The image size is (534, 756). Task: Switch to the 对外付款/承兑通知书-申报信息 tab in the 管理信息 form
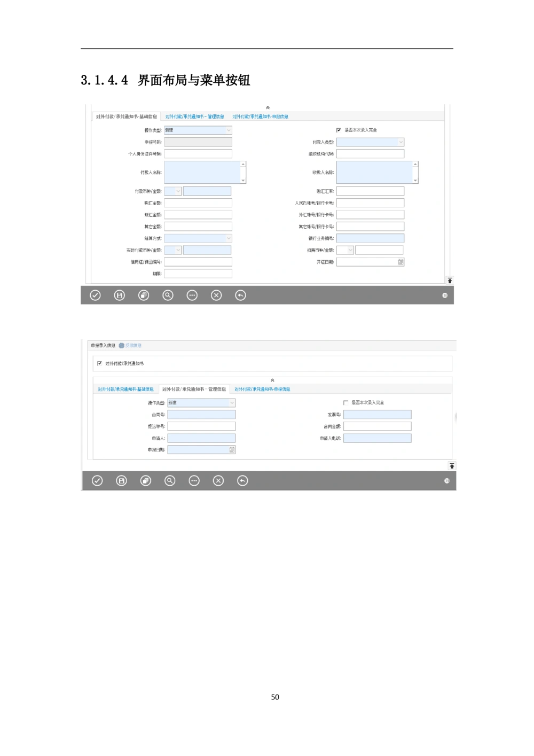click(x=262, y=389)
